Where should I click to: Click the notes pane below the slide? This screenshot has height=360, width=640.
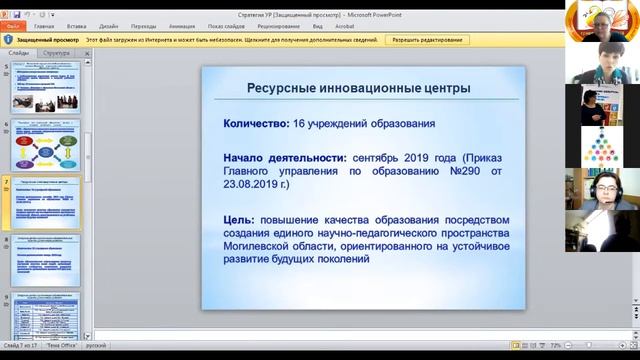[363, 335]
